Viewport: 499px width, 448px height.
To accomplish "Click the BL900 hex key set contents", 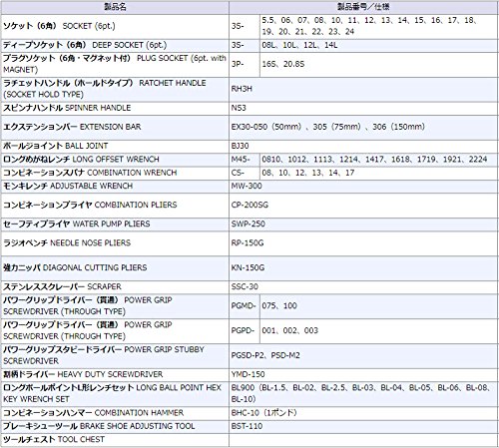I will (x=363, y=394).
